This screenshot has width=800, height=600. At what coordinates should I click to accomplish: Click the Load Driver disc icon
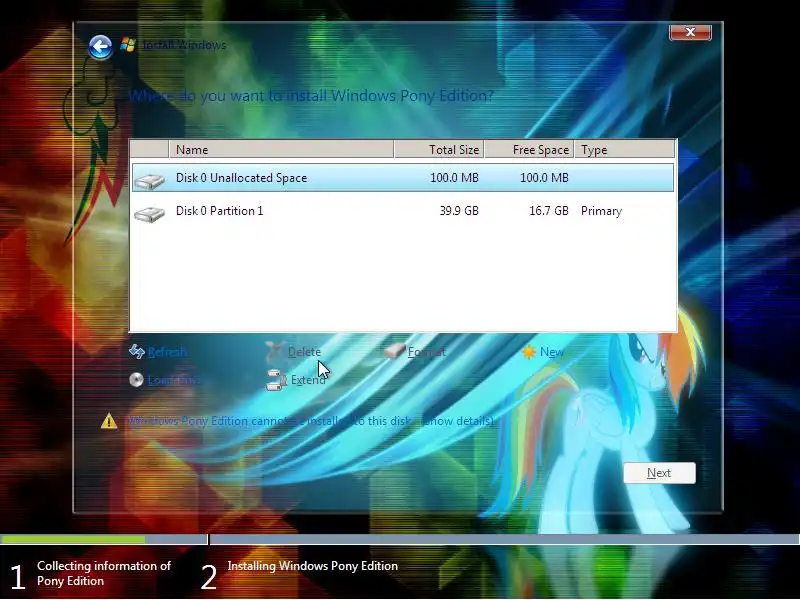(x=136, y=380)
